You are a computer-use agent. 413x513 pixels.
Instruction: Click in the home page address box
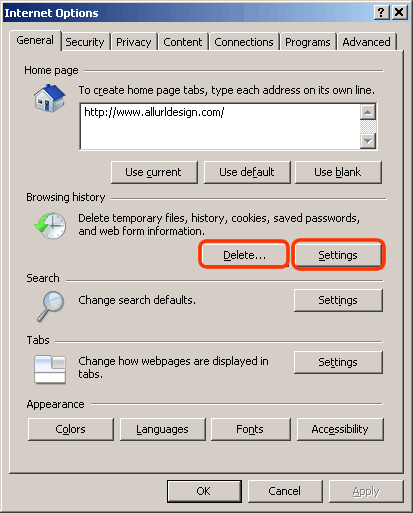pos(220,127)
